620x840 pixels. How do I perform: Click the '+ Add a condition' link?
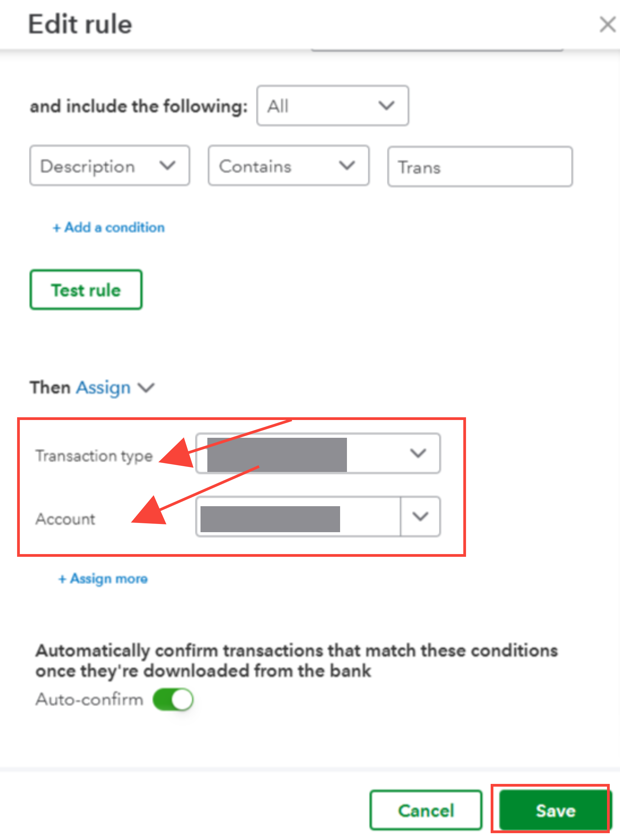tap(108, 227)
